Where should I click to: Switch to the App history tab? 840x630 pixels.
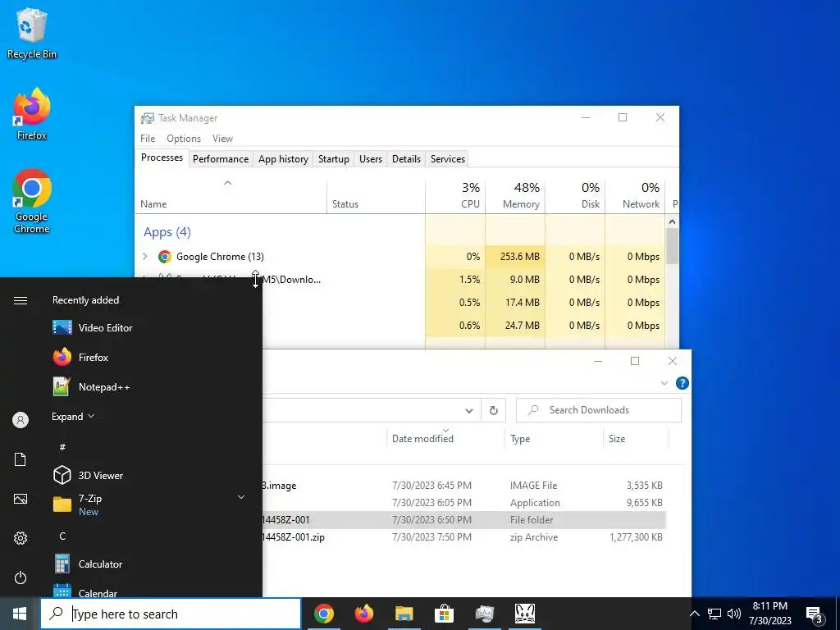point(283,159)
